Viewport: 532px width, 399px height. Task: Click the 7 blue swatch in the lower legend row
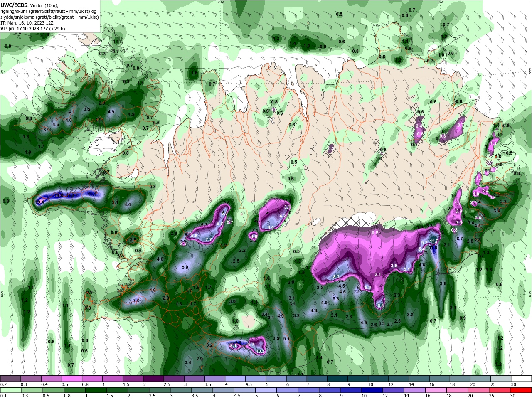(309, 390)
